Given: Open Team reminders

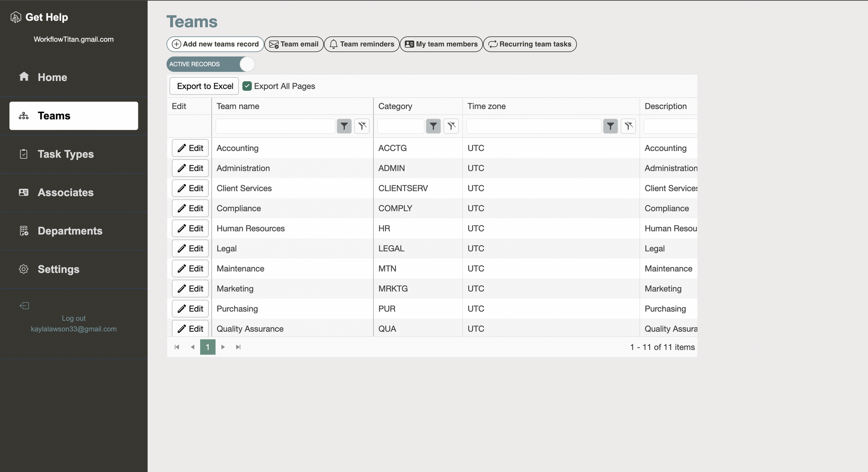Looking at the screenshot, I should click(362, 44).
